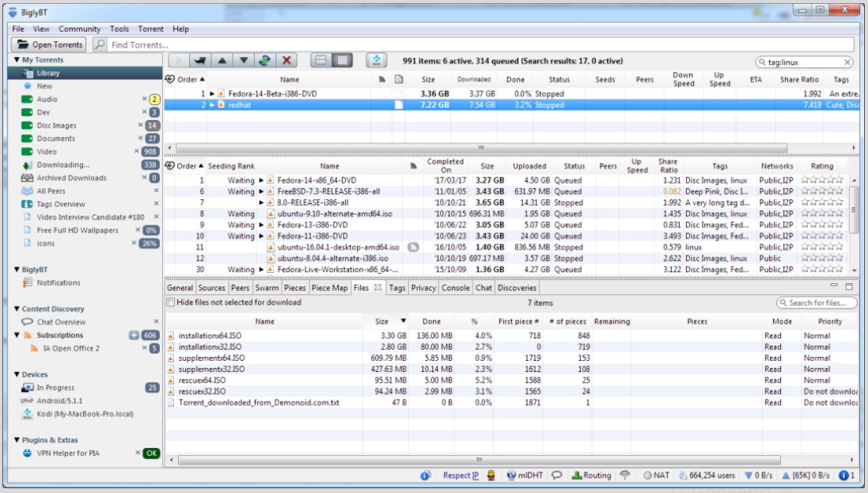The width and height of the screenshot is (868, 493).
Task: Expand the FreeBSD-7.3-RELEASE-i386-all row
Action: coord(261,192)
